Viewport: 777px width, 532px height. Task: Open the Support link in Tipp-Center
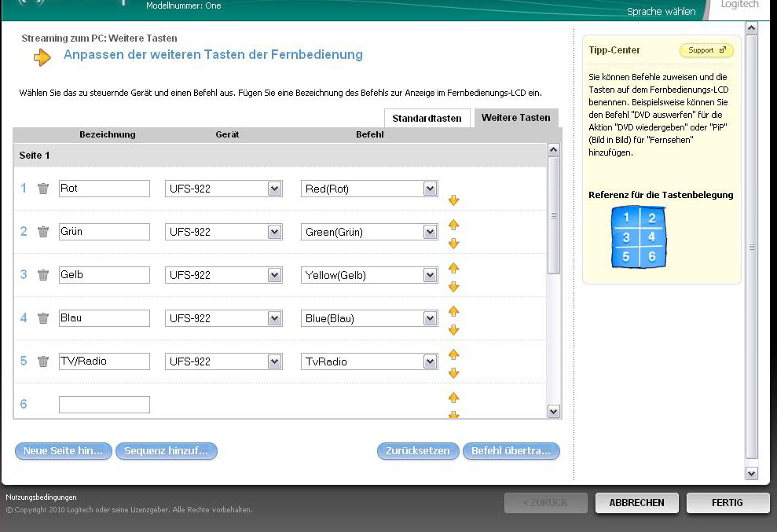pyautogui.click(x=706, y=50)
